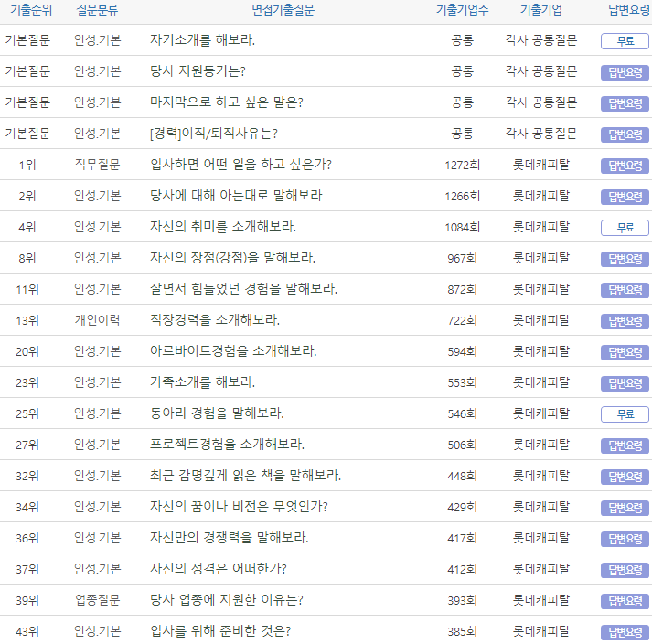Open question link 입사하면 어떤 일을 하고 싶은가?
The height and width of the screenshot is (644, 652).
[240, 165]
